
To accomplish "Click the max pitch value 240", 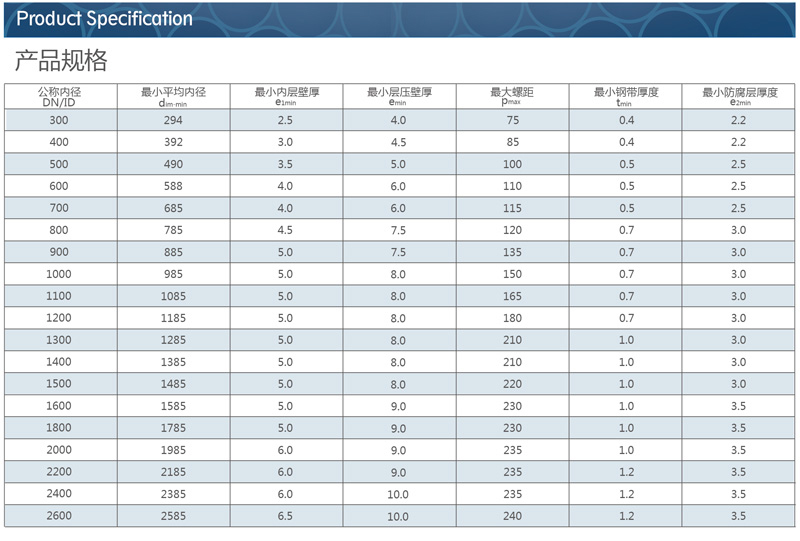I will coord(512,516).
